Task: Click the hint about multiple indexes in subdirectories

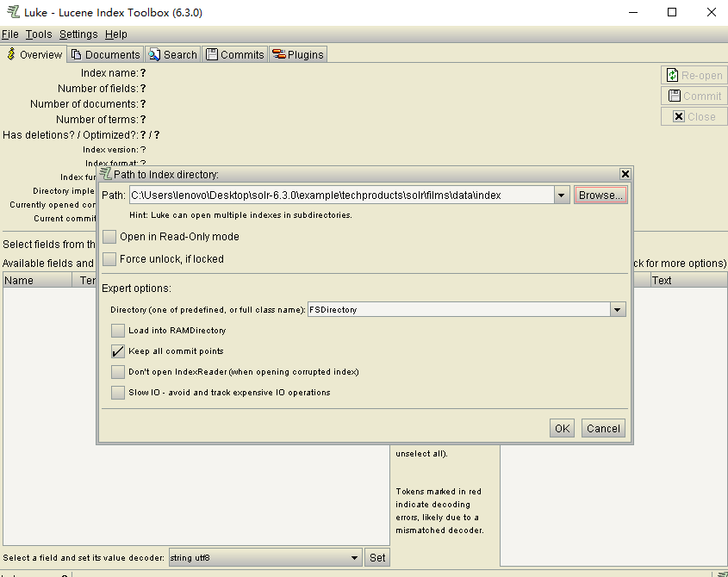Action: pyautogui.click(x=240, y=215)
